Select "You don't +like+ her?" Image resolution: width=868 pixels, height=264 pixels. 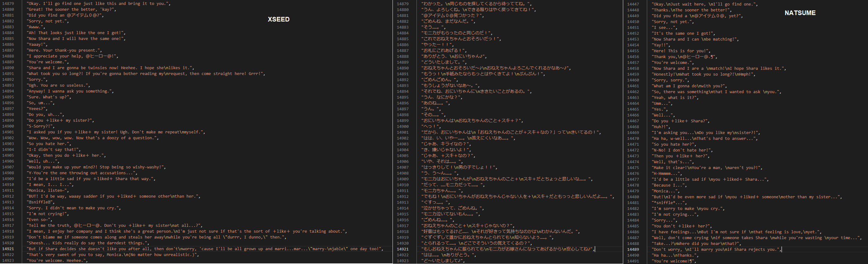pyautogui.click(x=682, y=226)
